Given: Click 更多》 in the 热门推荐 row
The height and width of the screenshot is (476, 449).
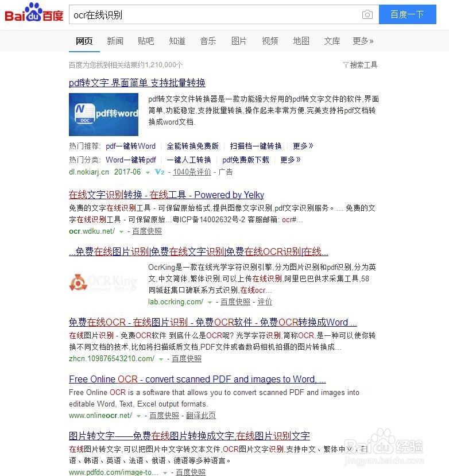Looking at the screenshot, I should pos(303,146).
